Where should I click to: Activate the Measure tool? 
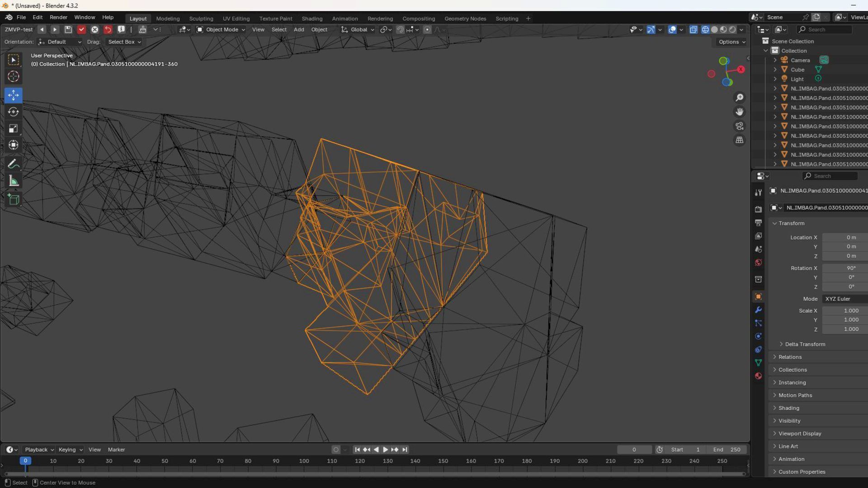coord(13,181)
